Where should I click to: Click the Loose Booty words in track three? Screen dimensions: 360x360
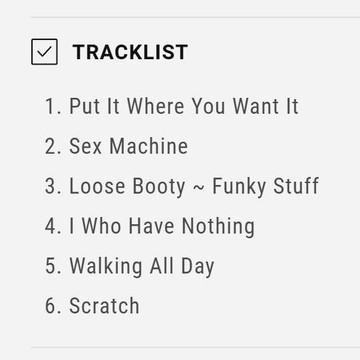(127, 186)
